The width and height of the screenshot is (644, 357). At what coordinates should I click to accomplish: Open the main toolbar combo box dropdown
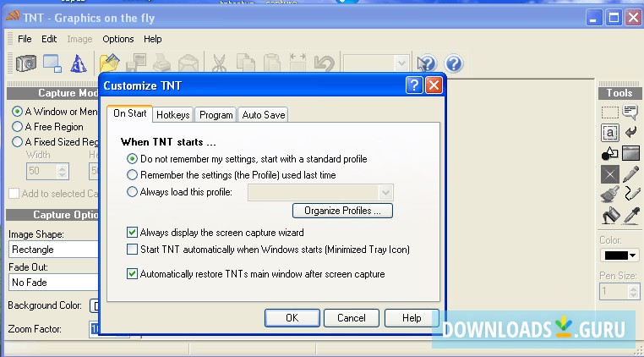pos(401,63)
